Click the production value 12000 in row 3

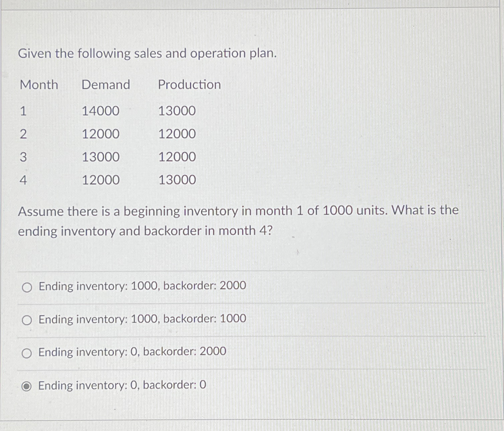tap(177, 157)
